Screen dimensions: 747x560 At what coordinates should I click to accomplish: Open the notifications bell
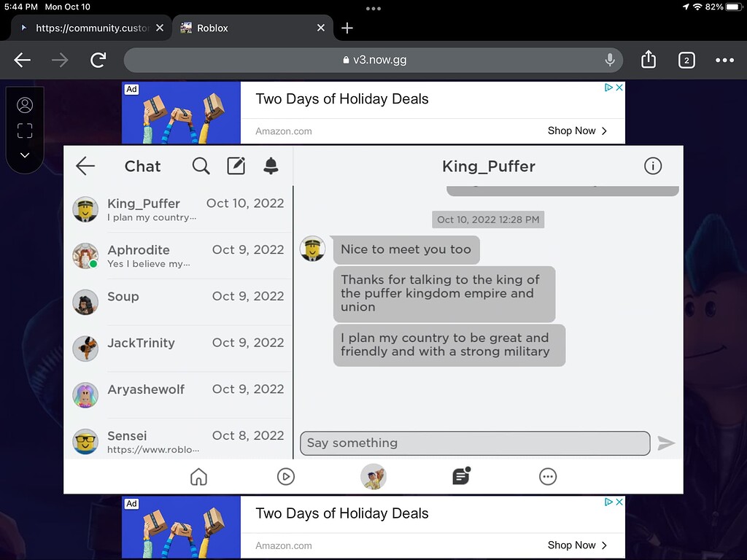pos(271,166)
